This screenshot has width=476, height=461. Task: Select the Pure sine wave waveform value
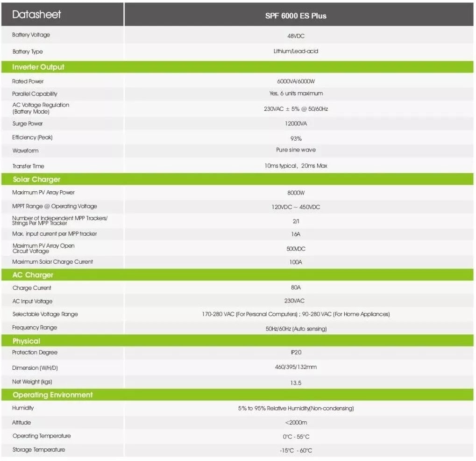(x=296, y=150)
